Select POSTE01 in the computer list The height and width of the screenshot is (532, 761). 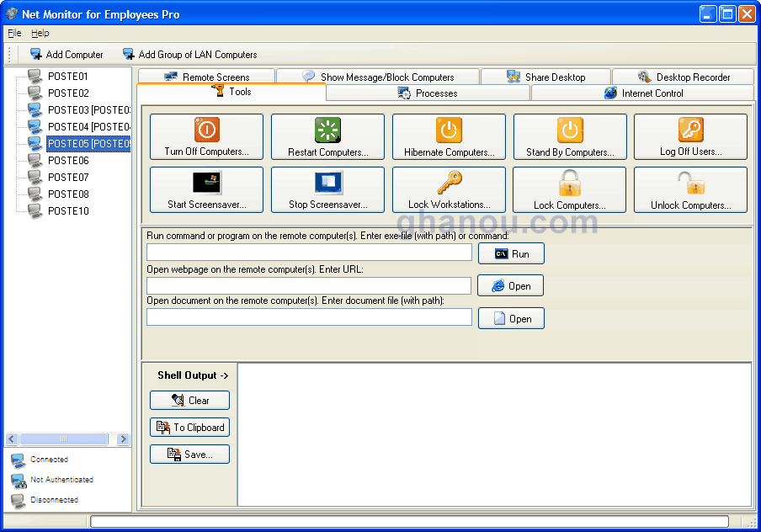68,77
